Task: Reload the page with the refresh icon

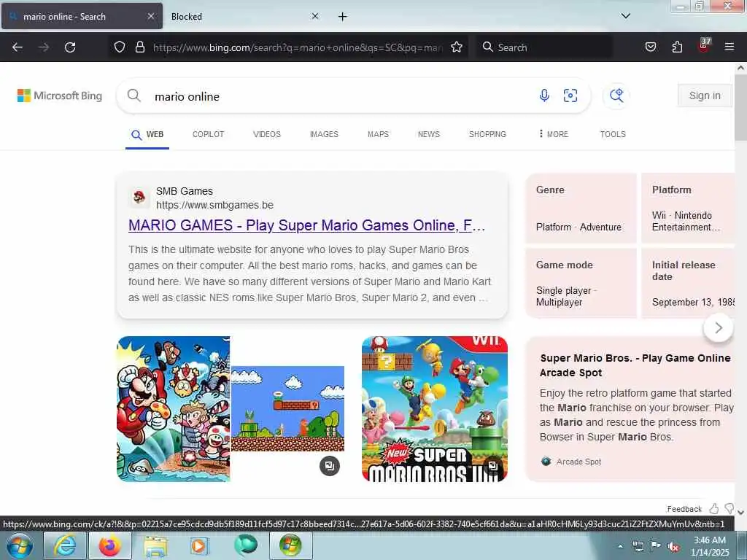Action: [70, 47]
